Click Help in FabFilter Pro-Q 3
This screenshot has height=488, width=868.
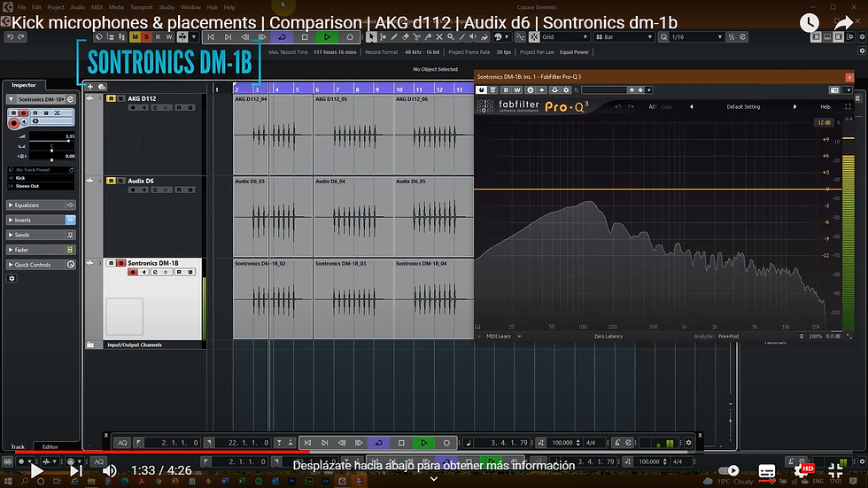pyautogui.click(x=825, y=107)
